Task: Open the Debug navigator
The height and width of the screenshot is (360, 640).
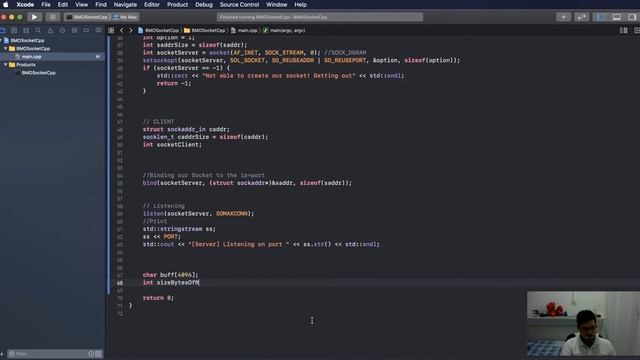Action: point(74,31)
